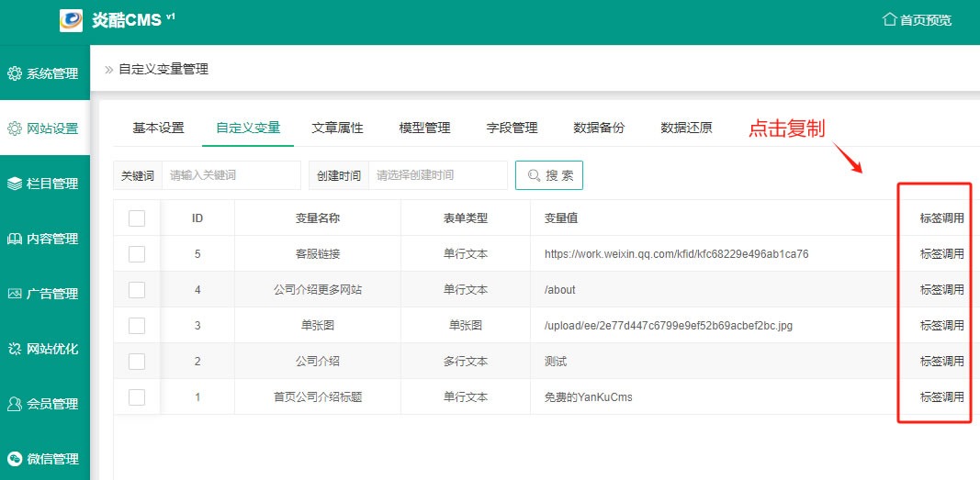Copy 标签调用 for 客服链接 row
Image resolution: width=980 pixels, height=480 pixels.
point(941,254)
